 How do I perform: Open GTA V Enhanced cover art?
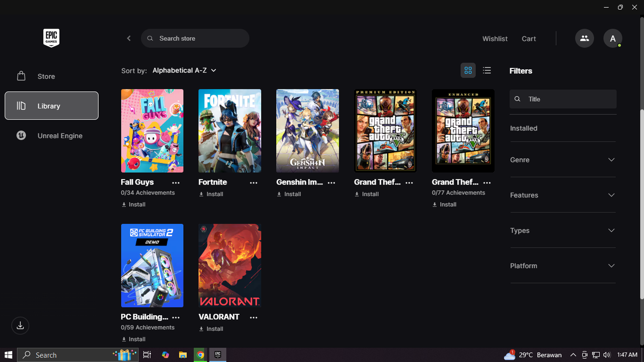pyautogui.click(x=463, y=131)
